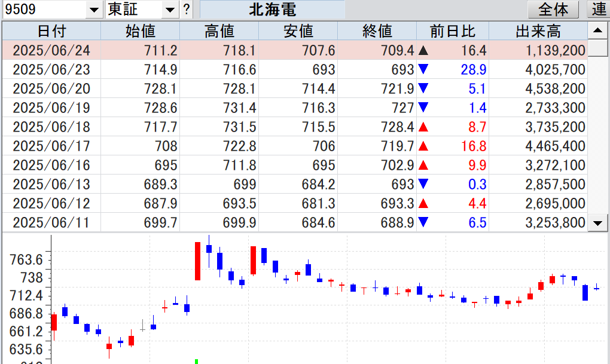Viewport: 610px width, 364px height.
Task: Click the red up triangle beside 719.7
Action: [423, 146]
